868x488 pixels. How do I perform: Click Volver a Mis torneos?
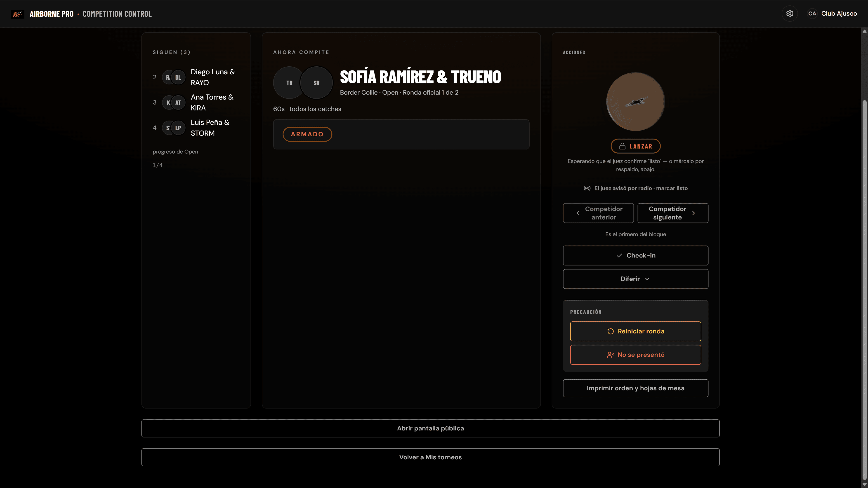coord(430,457)
